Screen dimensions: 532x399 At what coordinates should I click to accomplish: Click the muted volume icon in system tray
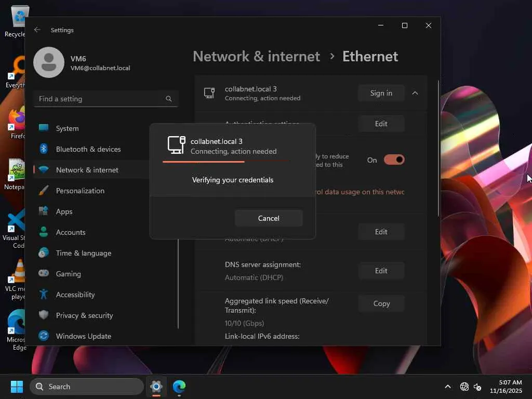pos(477,387)
